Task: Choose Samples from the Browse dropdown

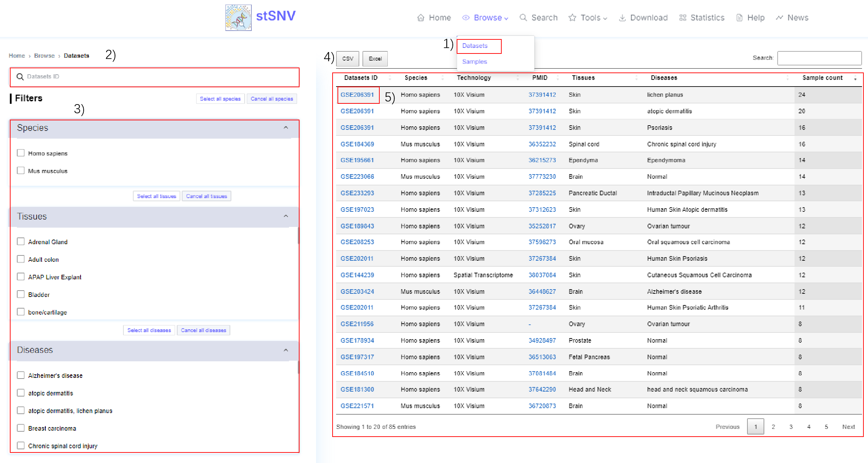Action: click(x=474, y=62)
